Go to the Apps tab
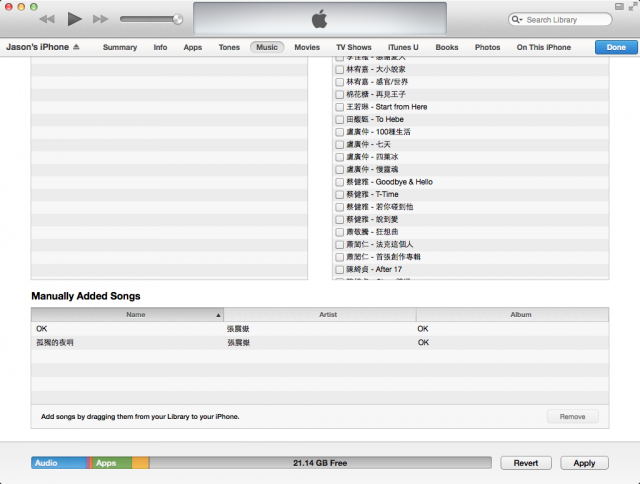The height and width of the screenshot is (484, 640). pos(193,47)
